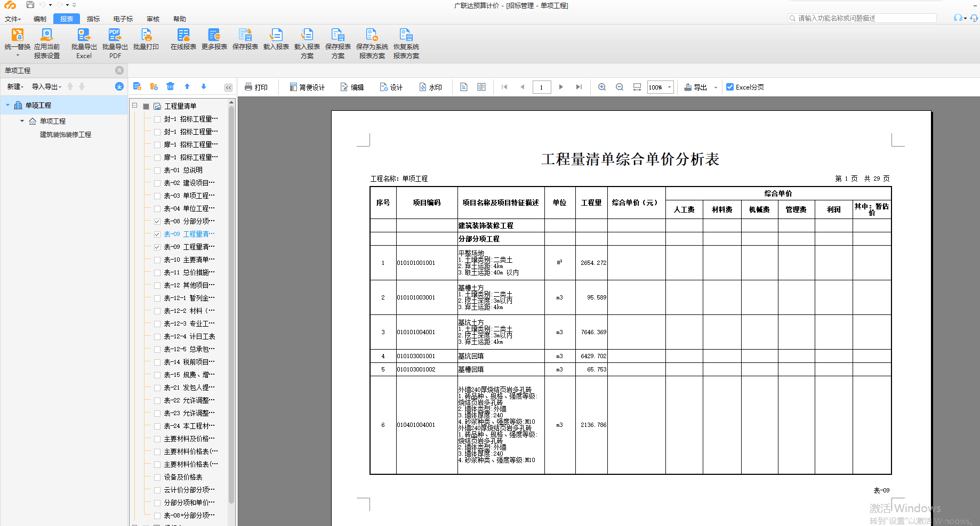
Task: Open the 导出 dropdown arrow
Action: pyautogui.click(x=716, y=87)
